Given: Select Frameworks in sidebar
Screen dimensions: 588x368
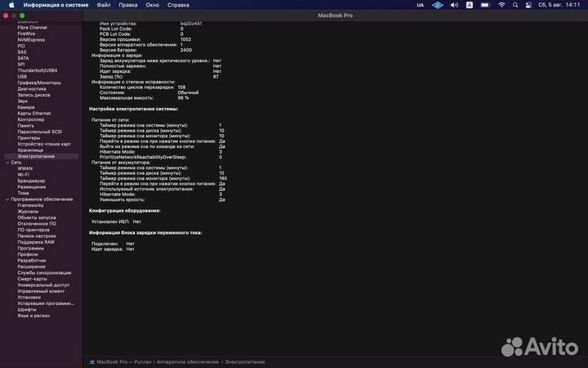Looking at the screenshot, I should (x=30, y=205).
